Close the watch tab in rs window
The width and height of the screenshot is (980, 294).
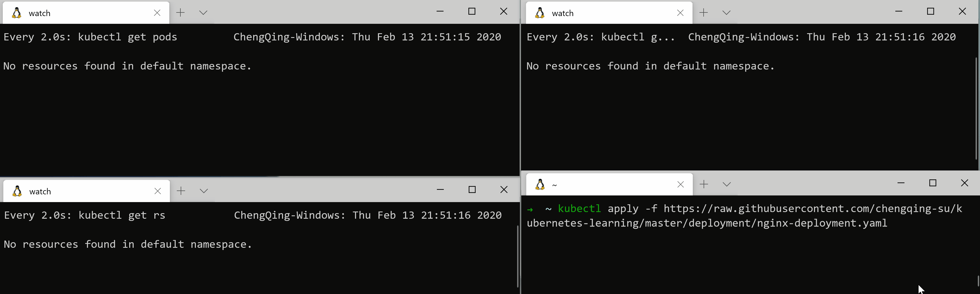tap(157, 191)
